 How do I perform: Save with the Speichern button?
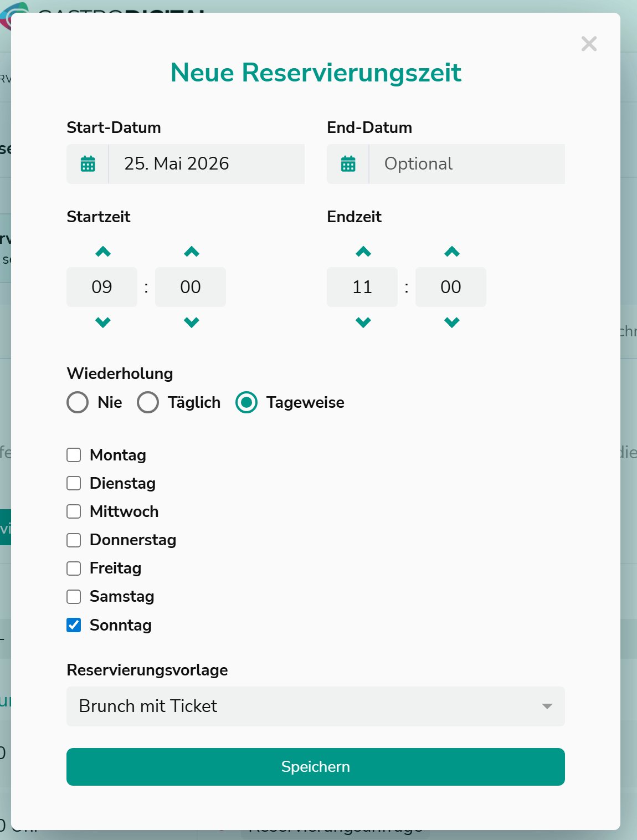coord(316,767)
